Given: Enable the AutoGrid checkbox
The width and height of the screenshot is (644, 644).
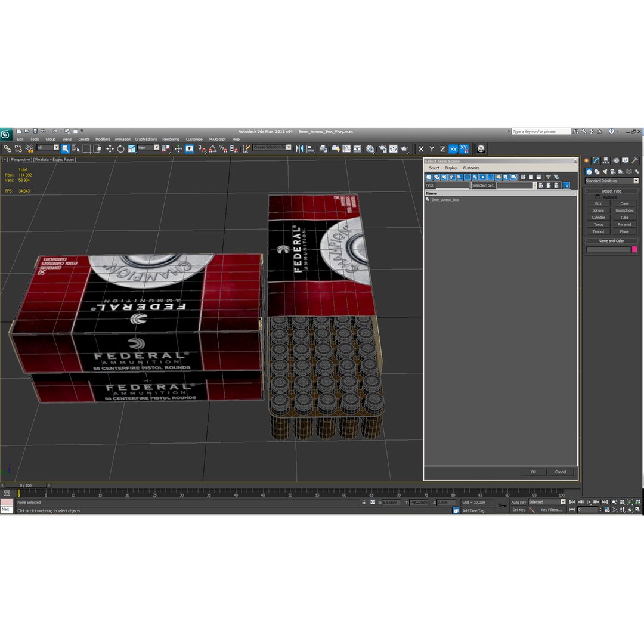Looking at the screenshot, I should click(597, 197).
